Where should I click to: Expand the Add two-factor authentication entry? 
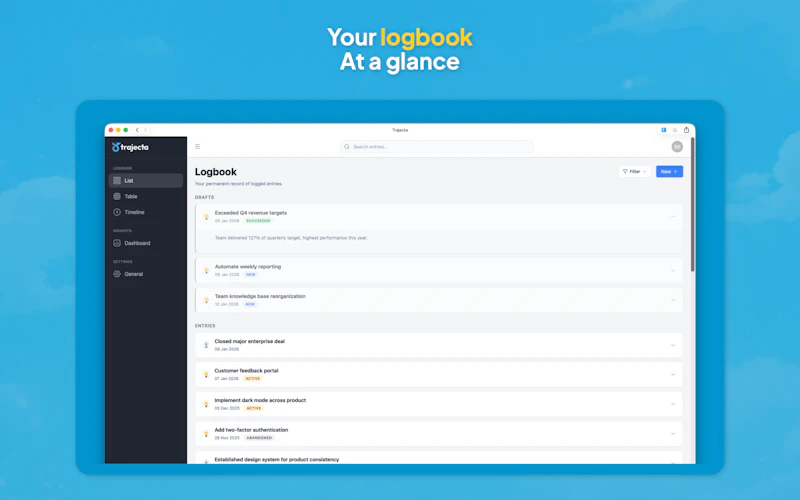pyautogui.click(x=673, y=434)
